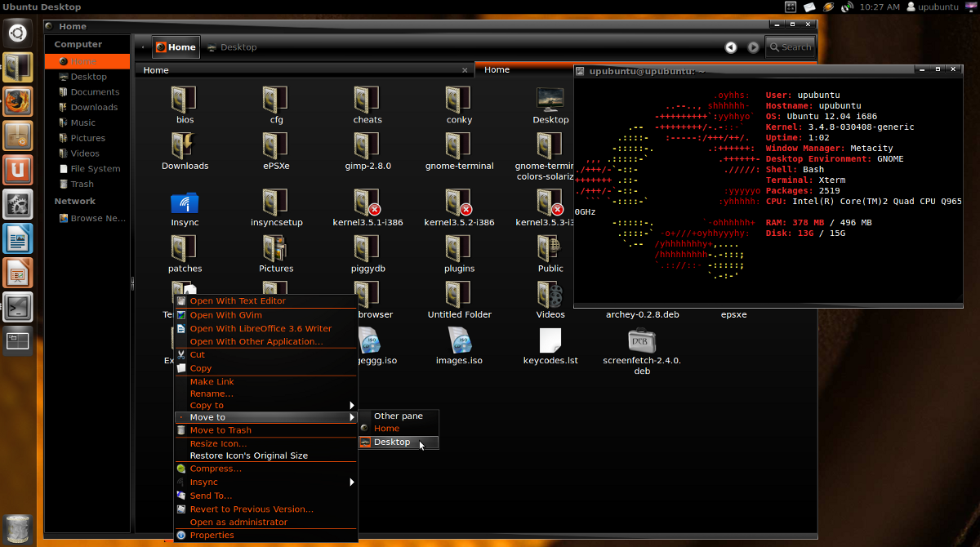The width and height of the screenshot is (980, 547).
Task: Click the keyboard indicator in the top panel
Action: pyautogui.click(x=789, y=7)
